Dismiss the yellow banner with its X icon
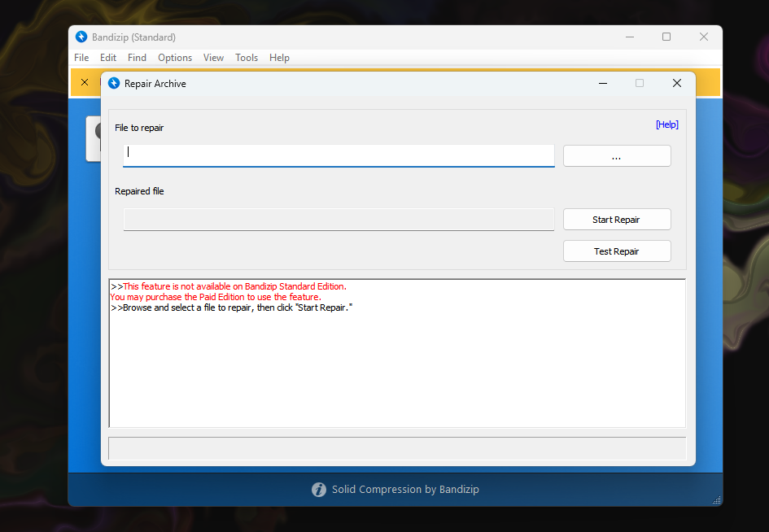 85,83
